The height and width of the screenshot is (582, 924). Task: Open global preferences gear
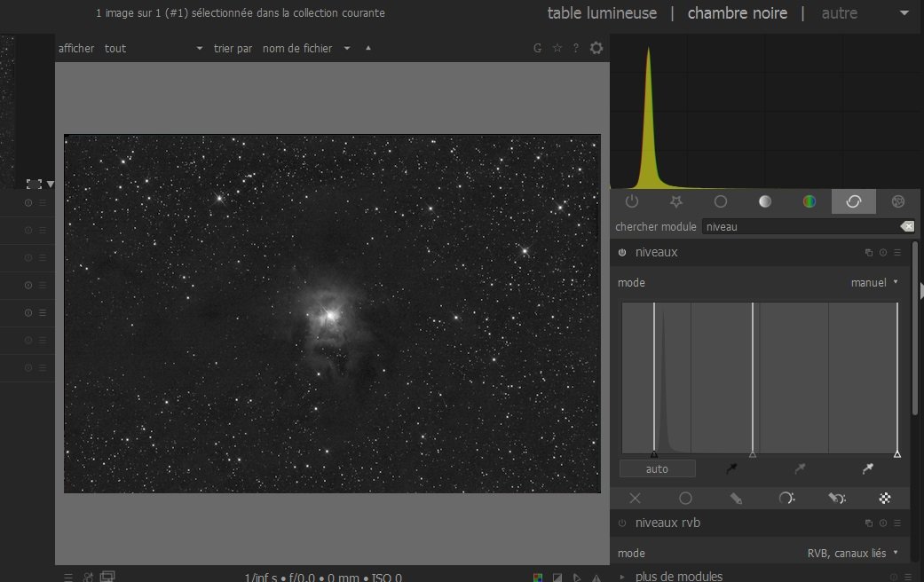596,48
